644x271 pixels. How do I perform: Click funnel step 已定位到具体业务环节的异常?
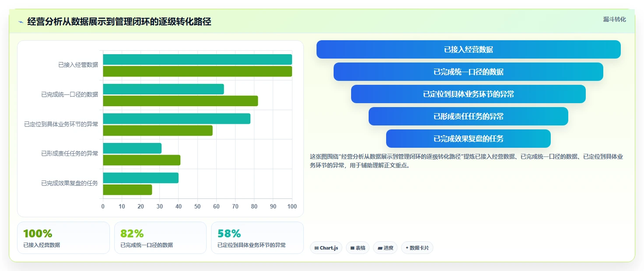pyautogui.click(x=468, y=94)
